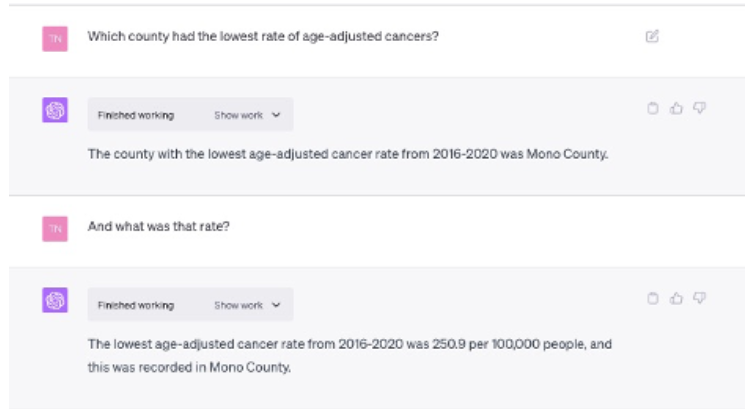Click the TN avatar beside "And what was that rate?"
The height and width of the screenshot is (409, 749).
pos(54,228)
